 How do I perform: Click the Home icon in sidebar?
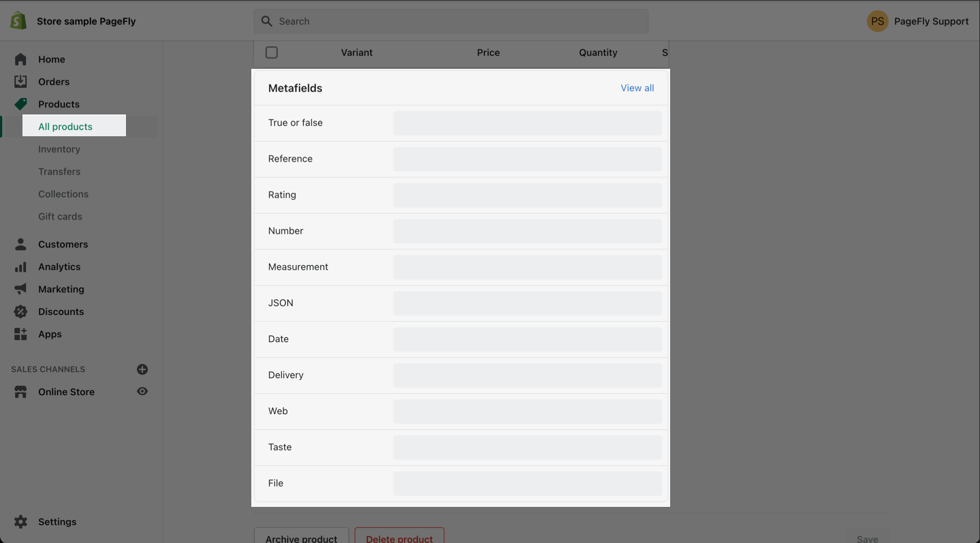coord(20,59)
